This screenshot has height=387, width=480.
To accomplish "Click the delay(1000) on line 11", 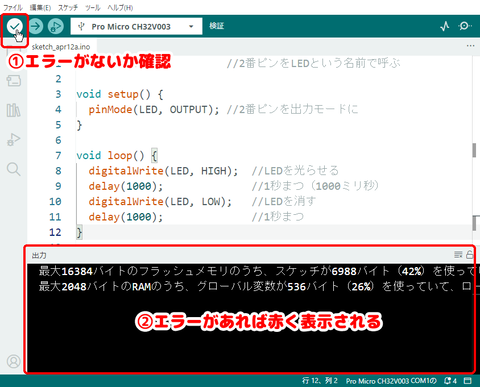I will coord(126,217).
